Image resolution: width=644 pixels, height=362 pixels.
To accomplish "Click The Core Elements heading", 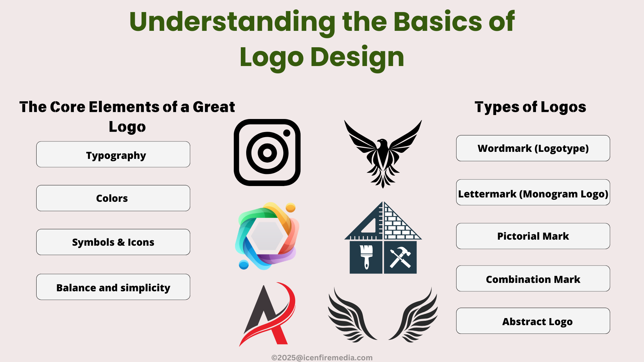I will (x=127, y=117).
